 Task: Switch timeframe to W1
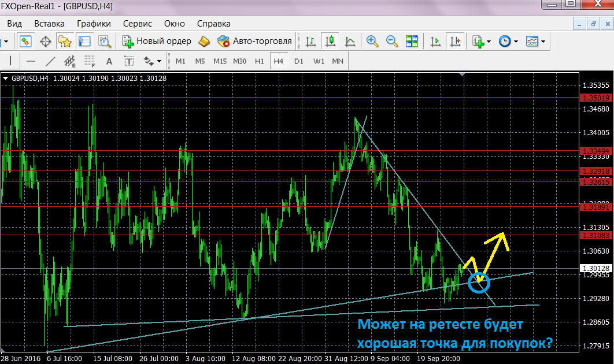pos(319,61)
